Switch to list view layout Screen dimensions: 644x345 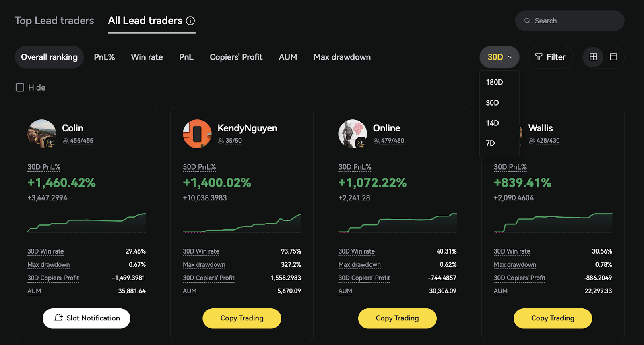click(613, 57)
